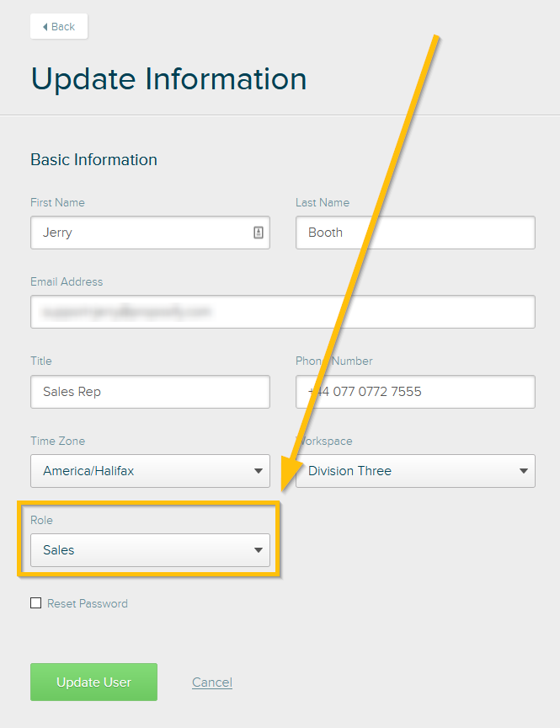Viewport: 560px width, 728px height.
Task: Click the Role dropdown arrow
Action: tap(259, 550)
